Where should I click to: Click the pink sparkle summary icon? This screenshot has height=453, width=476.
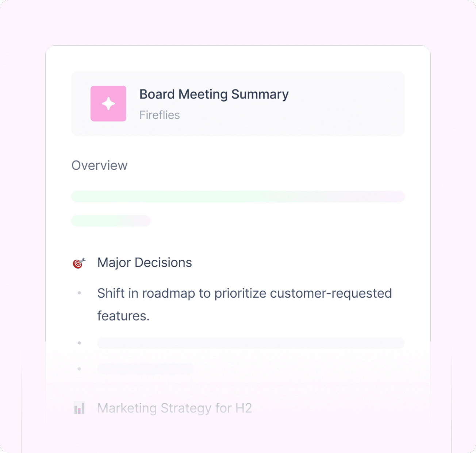point(108,104)
